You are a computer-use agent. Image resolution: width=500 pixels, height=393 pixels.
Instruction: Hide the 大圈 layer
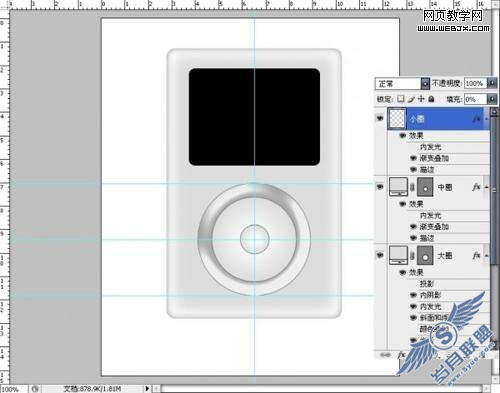click(380, 256)
